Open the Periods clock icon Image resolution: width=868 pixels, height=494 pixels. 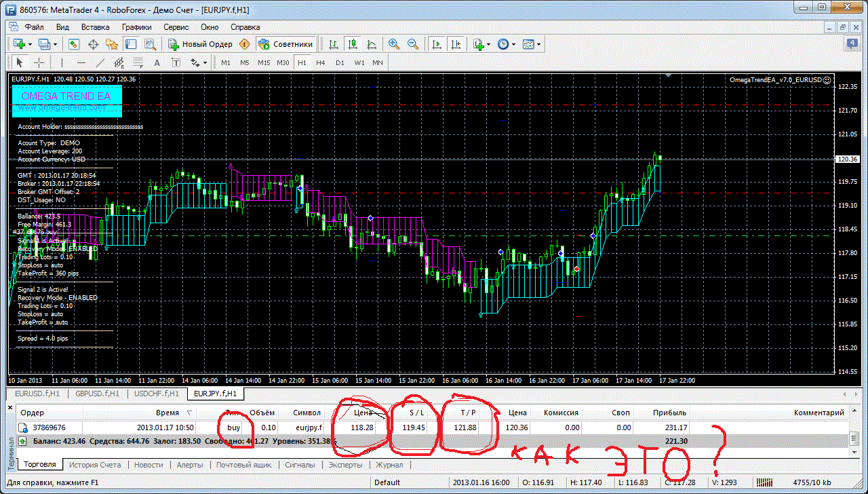click(503, 44)
